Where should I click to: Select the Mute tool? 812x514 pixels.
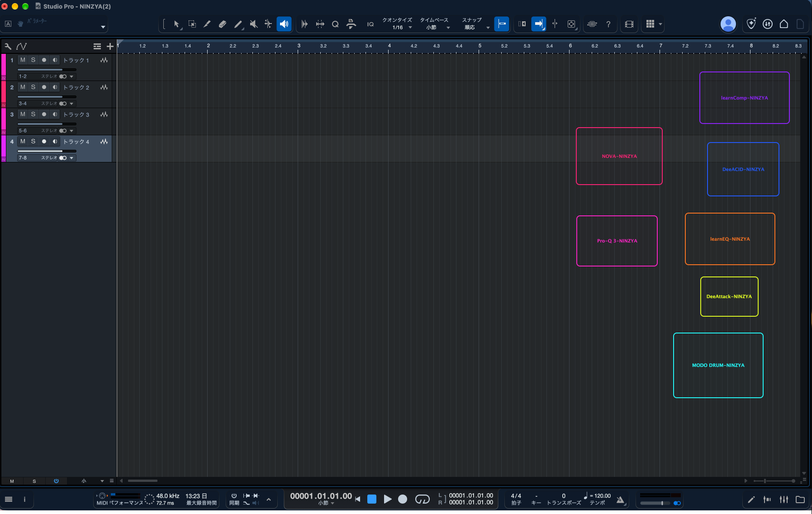coord(253,24)
